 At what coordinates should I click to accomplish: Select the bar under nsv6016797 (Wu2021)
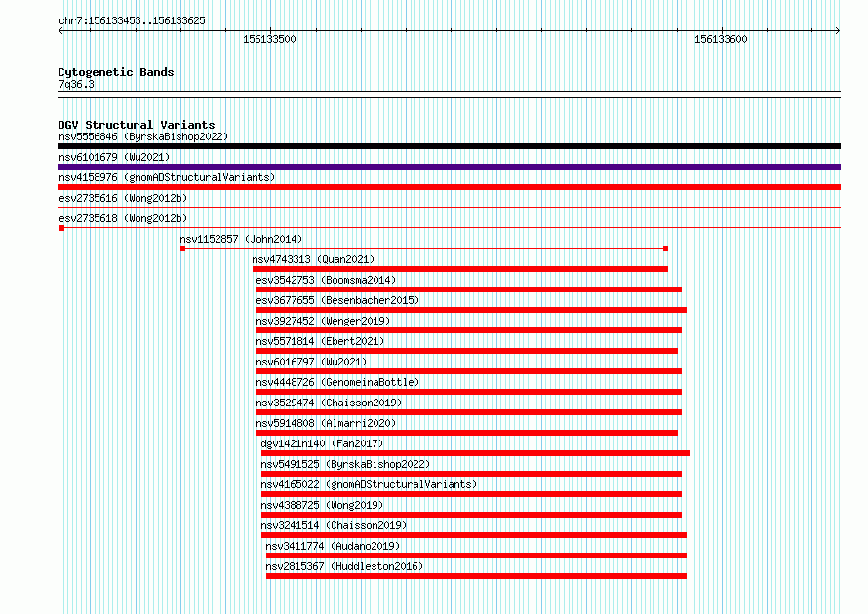click(469, 371)
